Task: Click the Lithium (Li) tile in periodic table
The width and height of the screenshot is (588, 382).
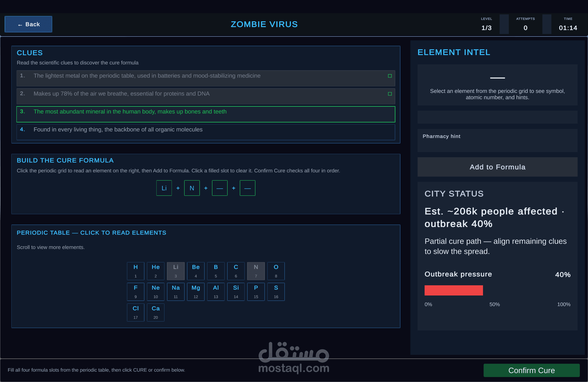Action: (176, 271)
